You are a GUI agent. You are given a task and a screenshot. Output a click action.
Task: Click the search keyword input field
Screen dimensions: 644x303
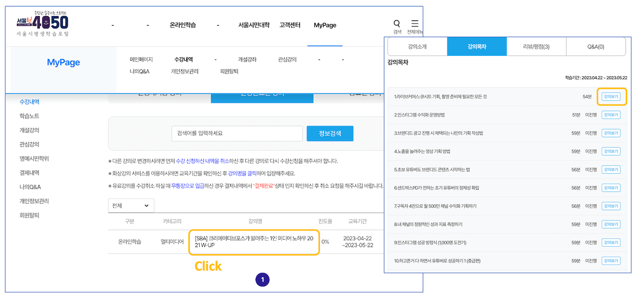(237, 134)
